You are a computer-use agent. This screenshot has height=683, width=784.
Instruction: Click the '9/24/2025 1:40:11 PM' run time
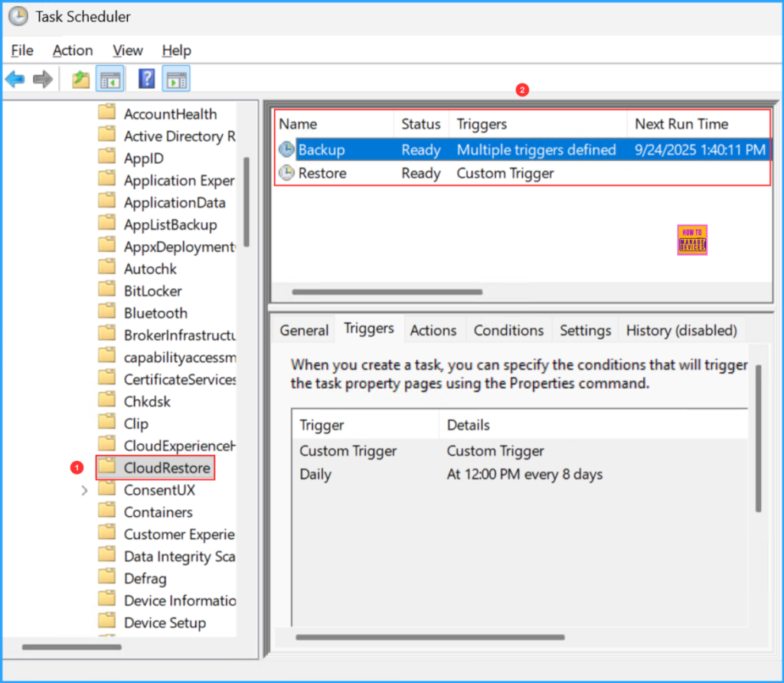coord(700,149)
